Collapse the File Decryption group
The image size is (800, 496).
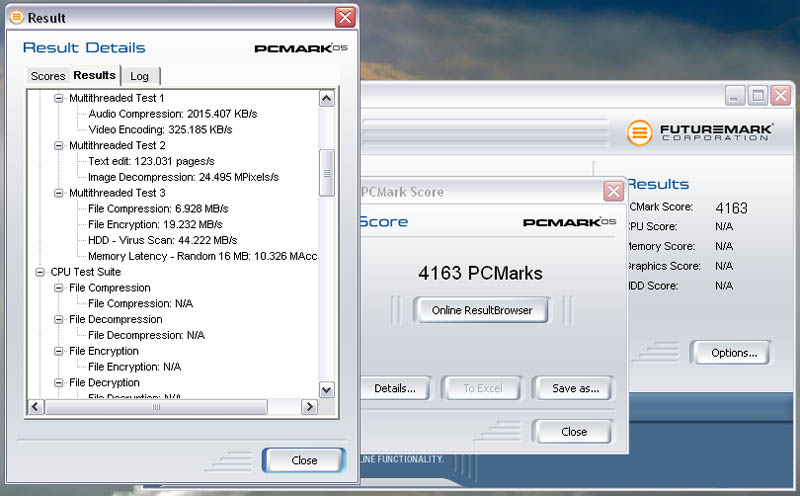(59, 383)
